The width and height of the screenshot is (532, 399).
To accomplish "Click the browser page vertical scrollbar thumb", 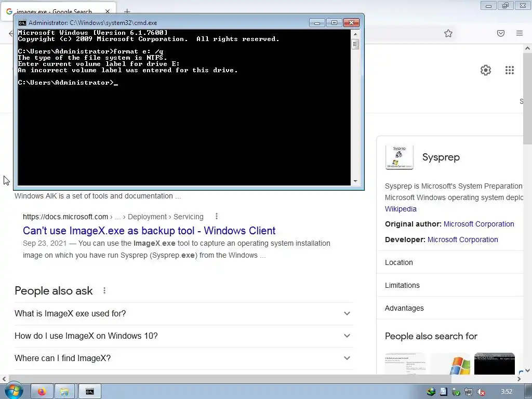I will coord(528,98).
